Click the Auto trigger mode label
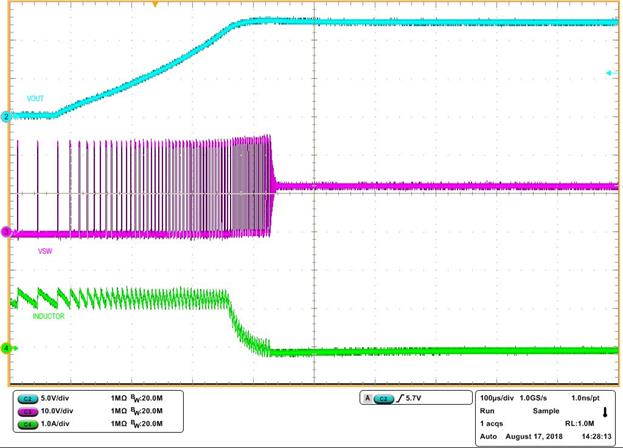Image resolution: width=623 pixels, height=448 pixels. (486, 435)
